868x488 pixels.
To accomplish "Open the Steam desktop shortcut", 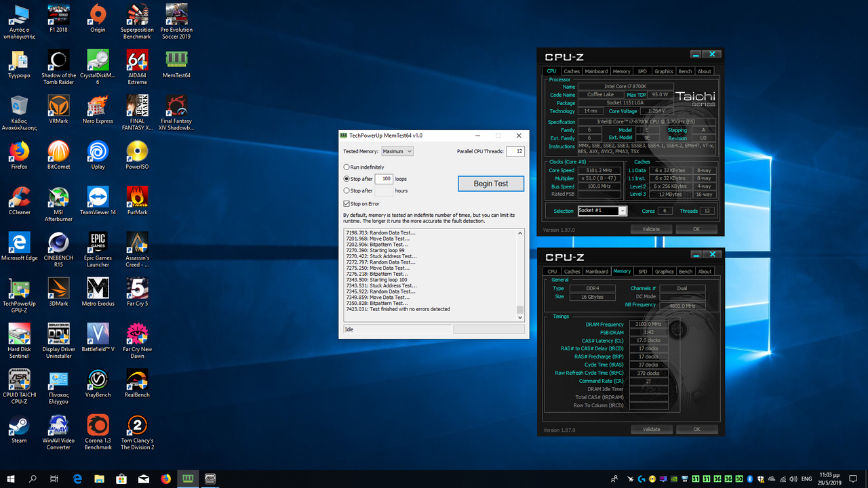I will tap(19, 428).
